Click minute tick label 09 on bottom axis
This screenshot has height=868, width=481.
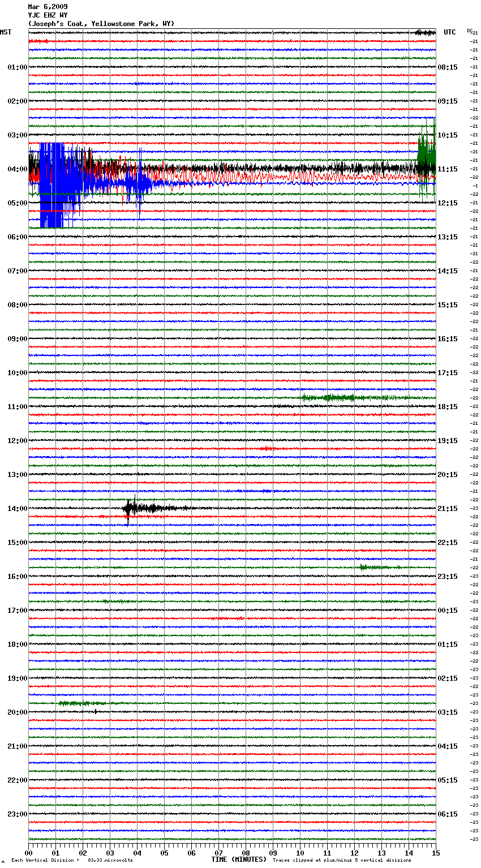pyautogui.click(x=273, y=853)
